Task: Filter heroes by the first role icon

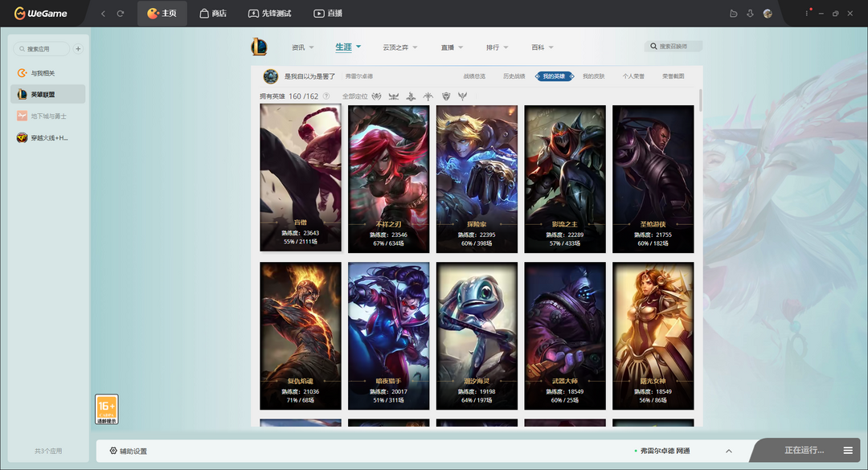Action: coord(376,96)
